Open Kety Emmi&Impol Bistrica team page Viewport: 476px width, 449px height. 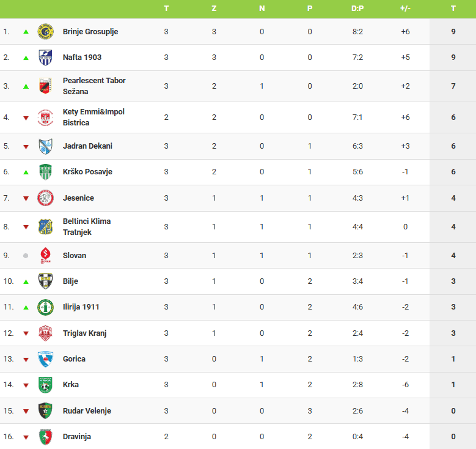tap(93, 117)
